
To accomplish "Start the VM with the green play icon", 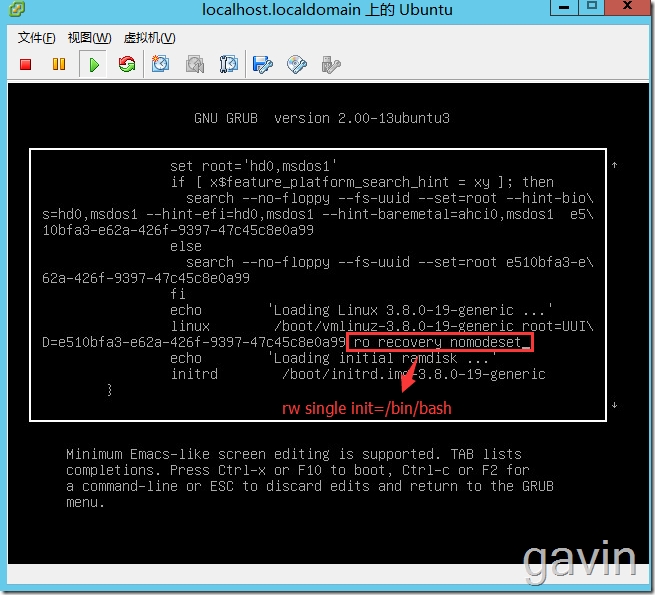I will point(94,65).
